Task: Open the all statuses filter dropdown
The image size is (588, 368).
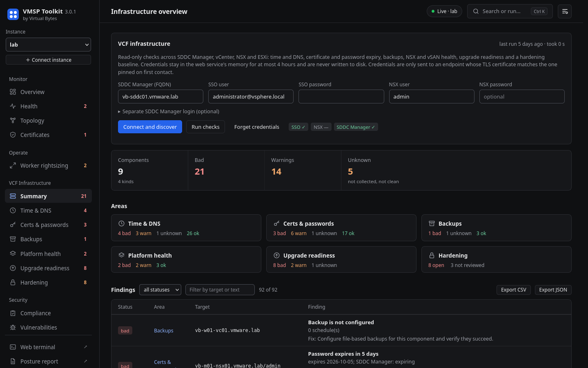Action: click(160, 290)
